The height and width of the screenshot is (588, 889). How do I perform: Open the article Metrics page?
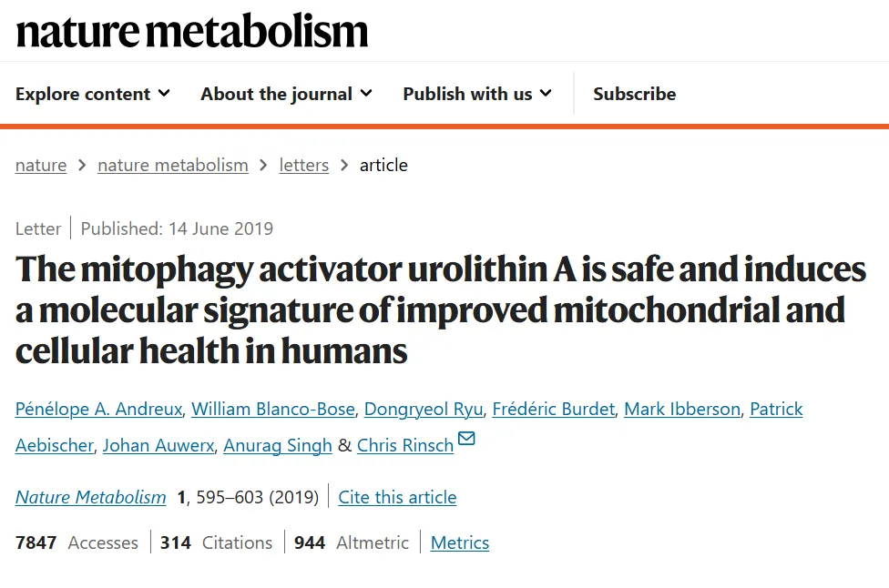click(460, 542)
